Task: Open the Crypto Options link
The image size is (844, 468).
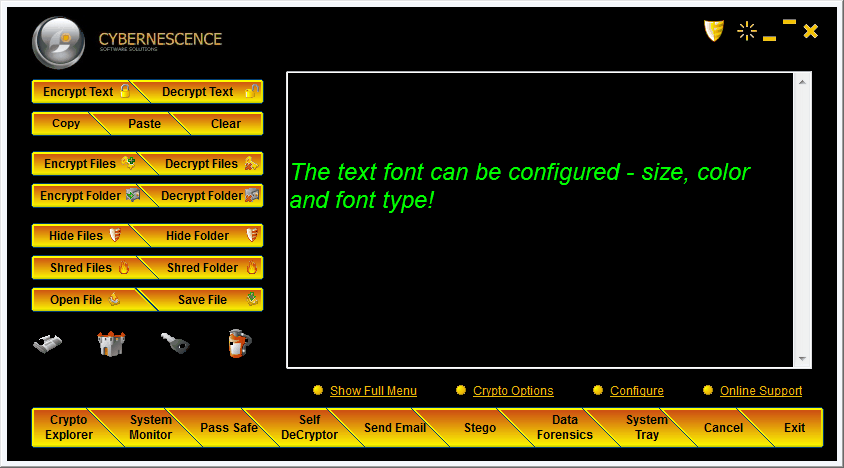Action: (x=513, y=391)
